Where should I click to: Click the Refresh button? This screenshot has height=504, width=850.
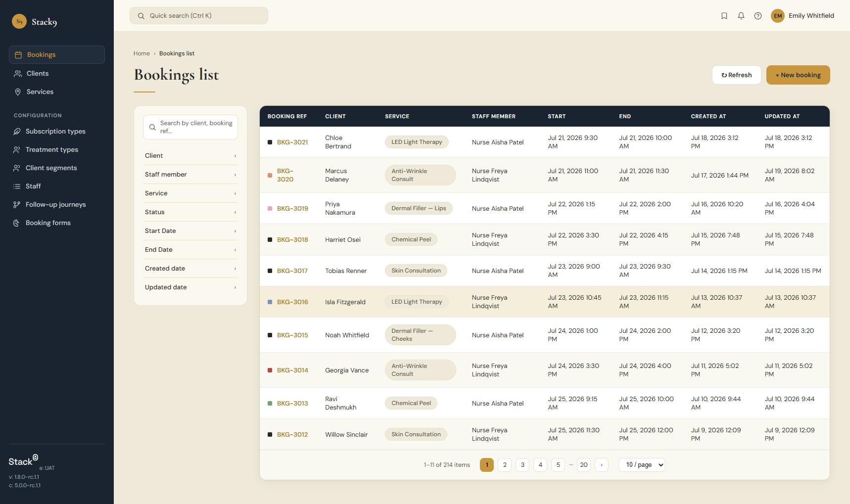[x=736, y=75]
